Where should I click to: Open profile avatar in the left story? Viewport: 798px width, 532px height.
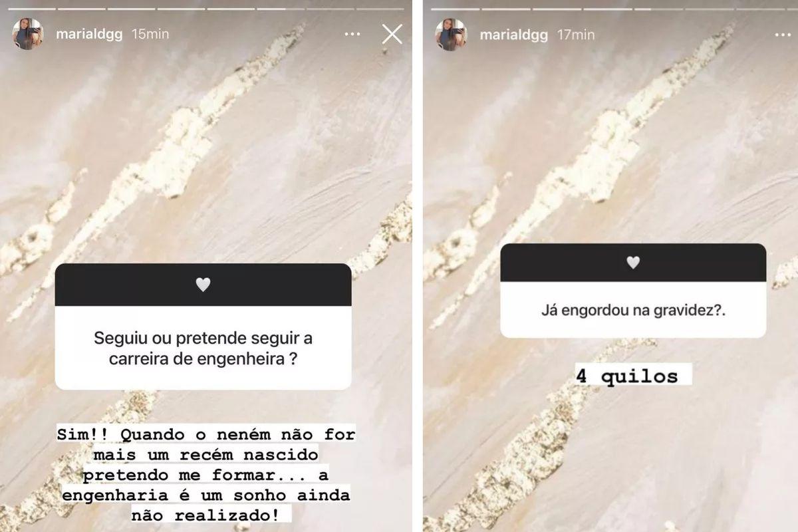pyautogui.click(x=28, y=34)
